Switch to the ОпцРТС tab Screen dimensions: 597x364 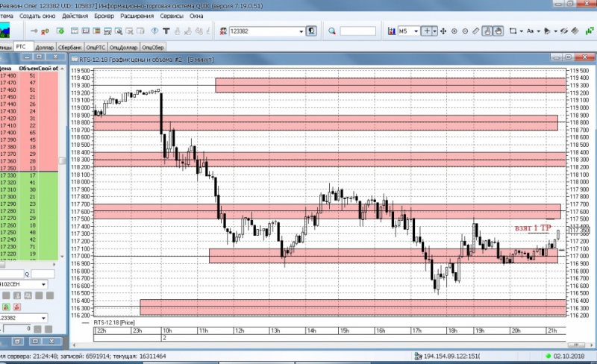96,48
